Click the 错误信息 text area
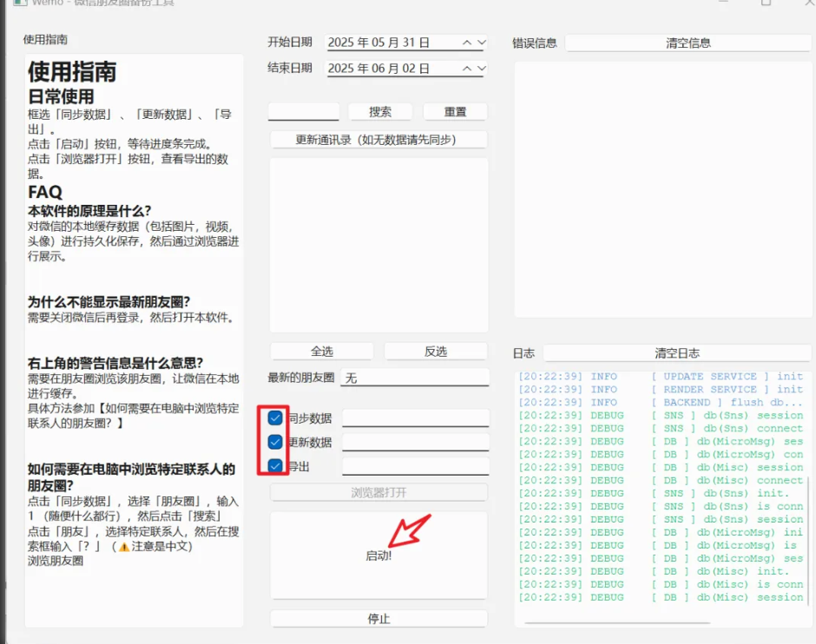Viewport: 816px width, 644px height. coord(662,189)
